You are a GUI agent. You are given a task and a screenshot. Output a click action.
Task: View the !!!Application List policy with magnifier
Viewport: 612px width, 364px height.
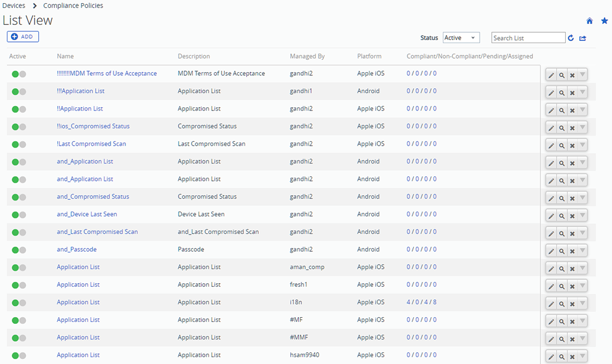(561, 93)
